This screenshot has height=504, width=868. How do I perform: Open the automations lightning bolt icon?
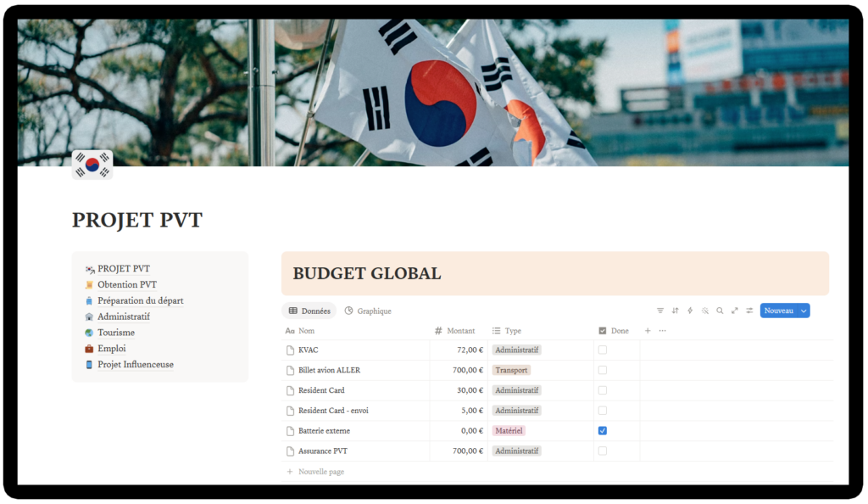click(690, 311)
